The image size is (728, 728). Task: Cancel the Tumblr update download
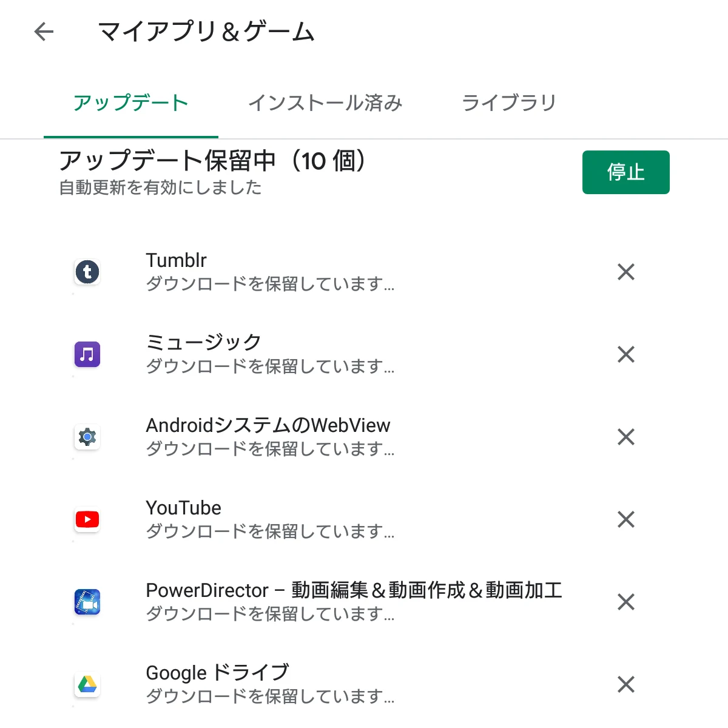tap(625, 272)
